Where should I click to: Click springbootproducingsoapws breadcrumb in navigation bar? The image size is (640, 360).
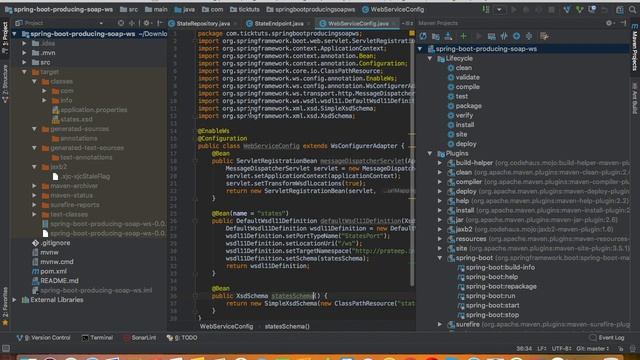tap(310, 9)
